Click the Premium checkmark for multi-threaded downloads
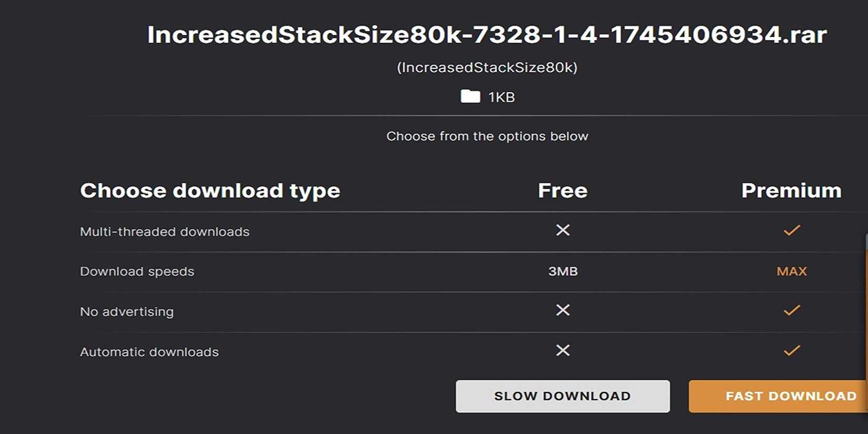Screen dimensions: 868x434 [x=791, y=230]
